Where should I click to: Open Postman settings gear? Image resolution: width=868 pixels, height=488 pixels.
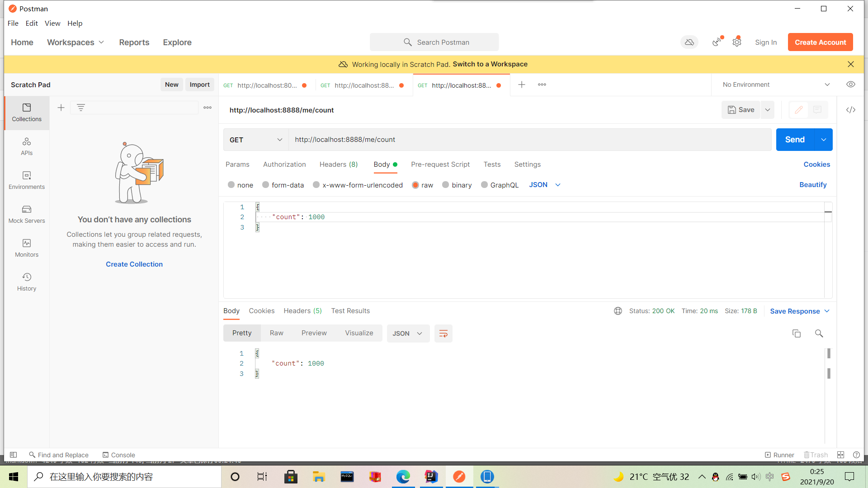737,42
